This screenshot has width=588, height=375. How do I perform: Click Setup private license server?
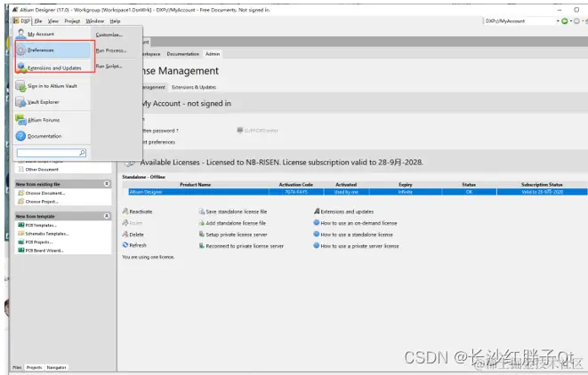237,235
